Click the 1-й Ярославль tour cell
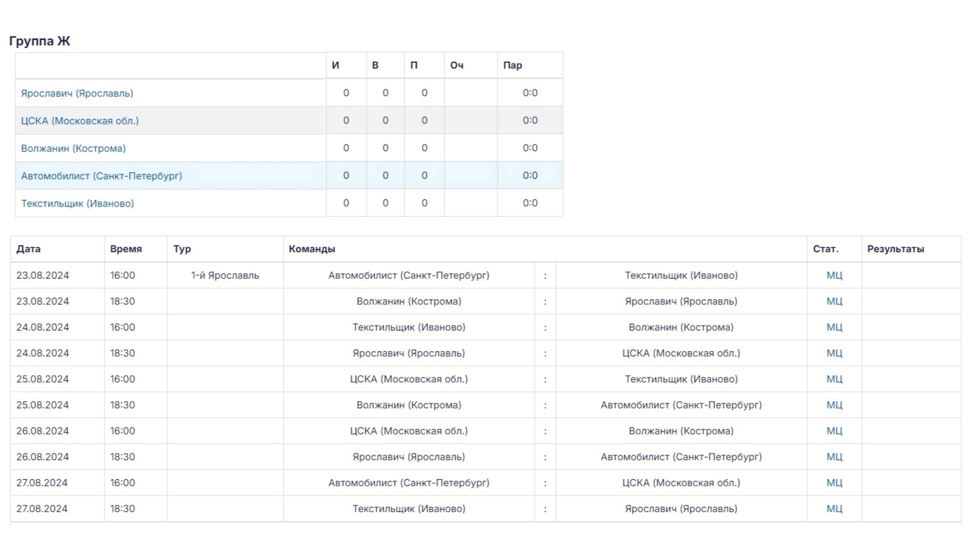The width and height of the screenshot is (980, 535). [x=225, y=275]
